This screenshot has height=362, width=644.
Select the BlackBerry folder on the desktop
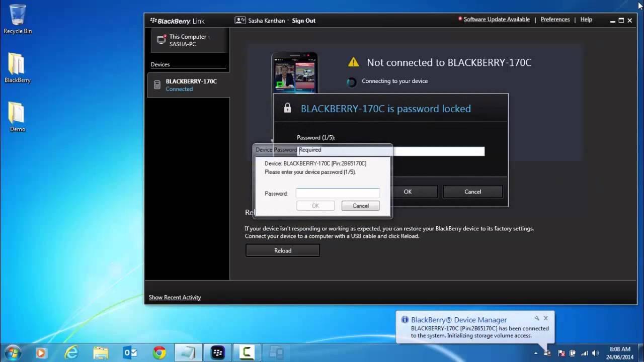(x=18, y=68)
